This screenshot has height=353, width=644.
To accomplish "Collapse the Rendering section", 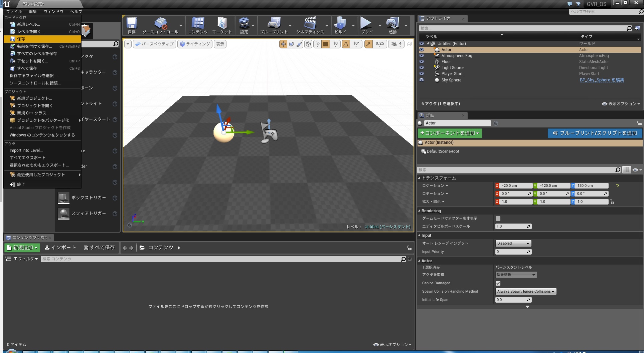I will pos(419,211).
